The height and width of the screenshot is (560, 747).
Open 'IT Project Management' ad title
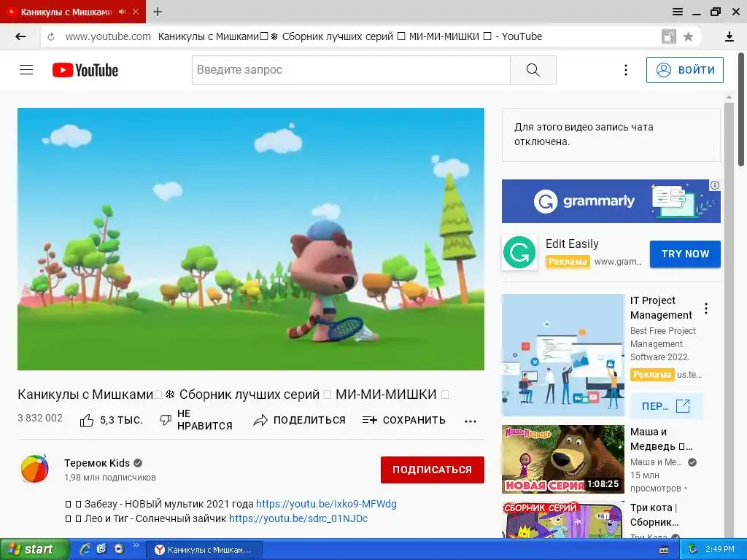click(661, 308)
